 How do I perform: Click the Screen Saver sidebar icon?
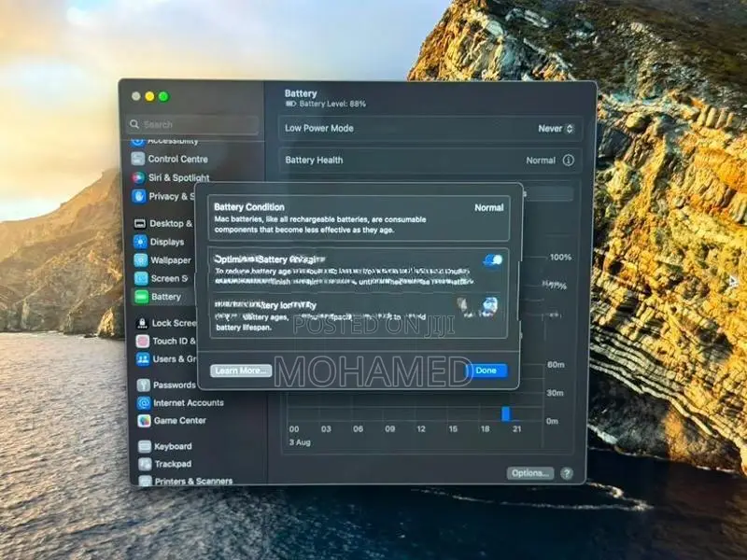click(x=141, y=278)
